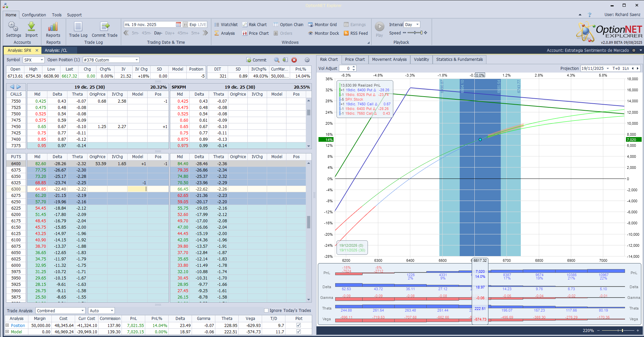644x337 pixels.
Task: Adjust the 220% zoom slider
Action: tap(618, 330)
